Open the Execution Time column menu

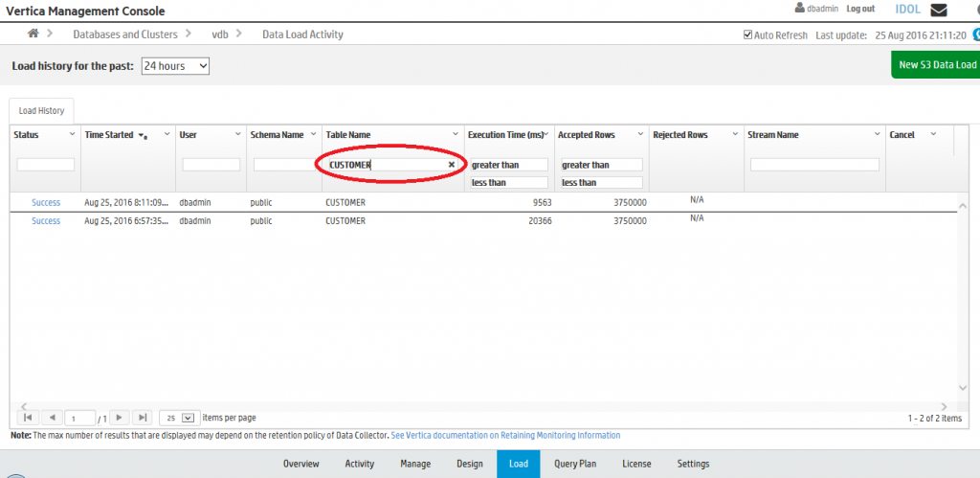click(x=546, y=134)
